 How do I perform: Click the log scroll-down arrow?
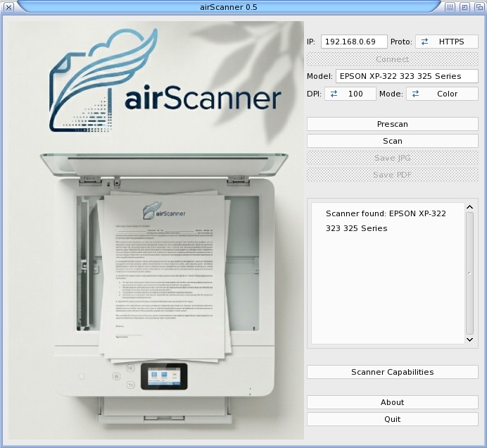[x=470, y=340]
